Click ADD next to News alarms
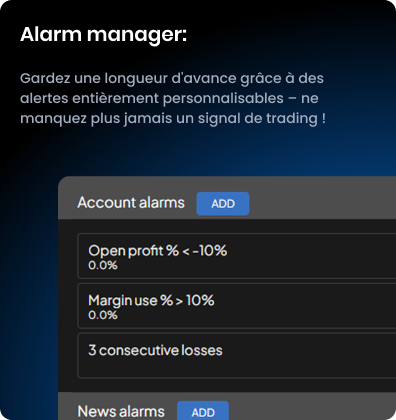Viewport: 396px width, 420px height. 203,410
